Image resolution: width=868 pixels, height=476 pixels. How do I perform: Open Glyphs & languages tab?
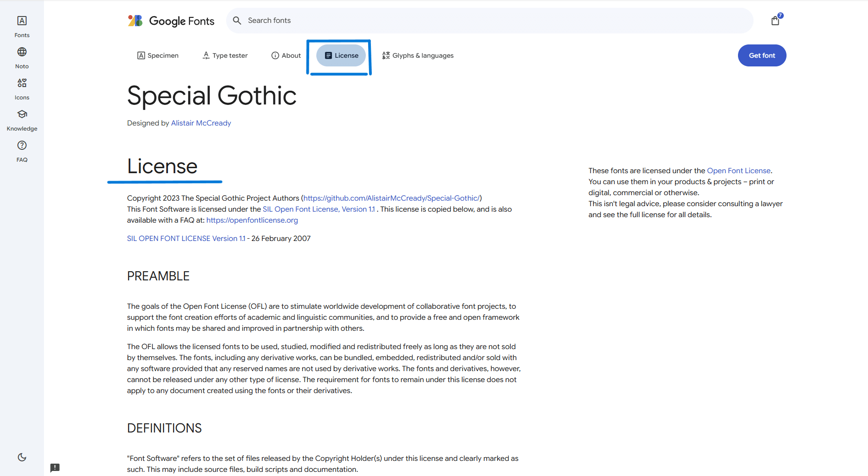(x=418, y=55)
